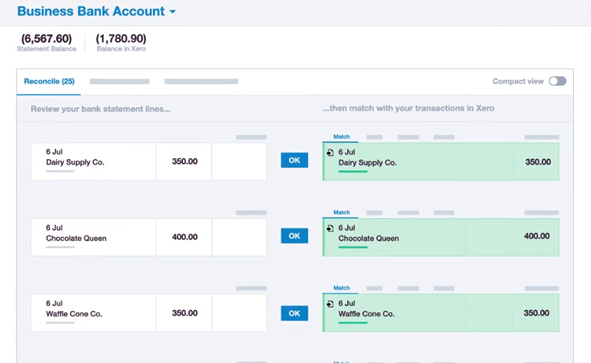Click Chocolate Queen in statement line

pos(76,238)
